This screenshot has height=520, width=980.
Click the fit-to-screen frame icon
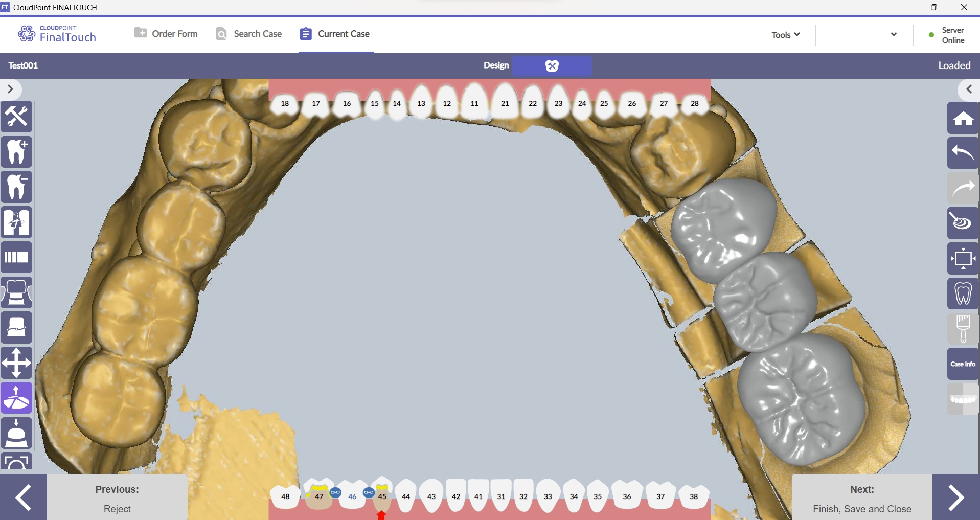963,258
